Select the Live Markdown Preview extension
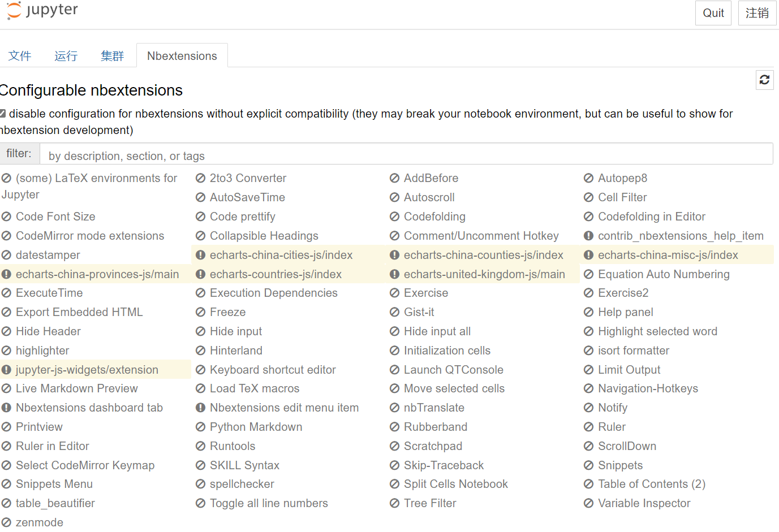This screenshot has width=779, height=532. click(x=77, y=388)
